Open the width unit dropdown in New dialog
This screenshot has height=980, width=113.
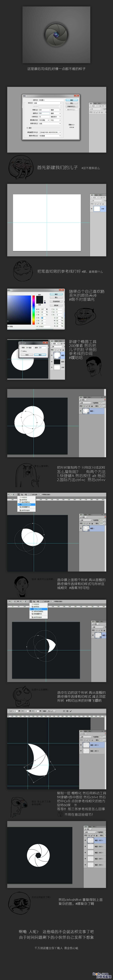tap(56, 110)
